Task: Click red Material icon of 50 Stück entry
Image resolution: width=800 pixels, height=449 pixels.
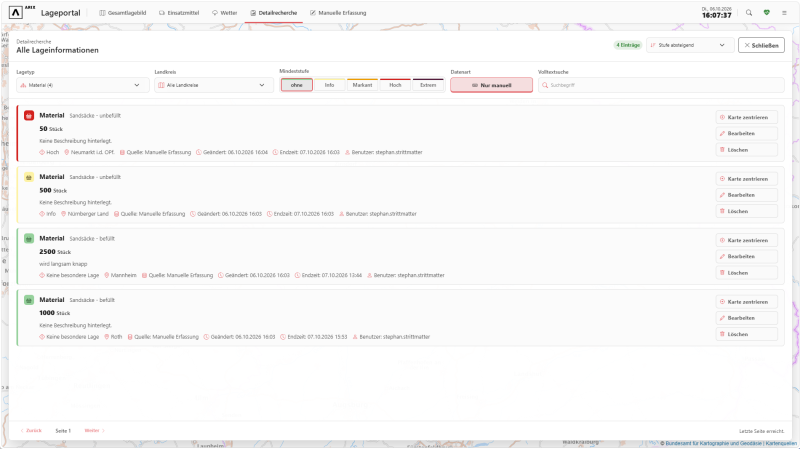Action: pyautogui.click(x=29, y=116)
